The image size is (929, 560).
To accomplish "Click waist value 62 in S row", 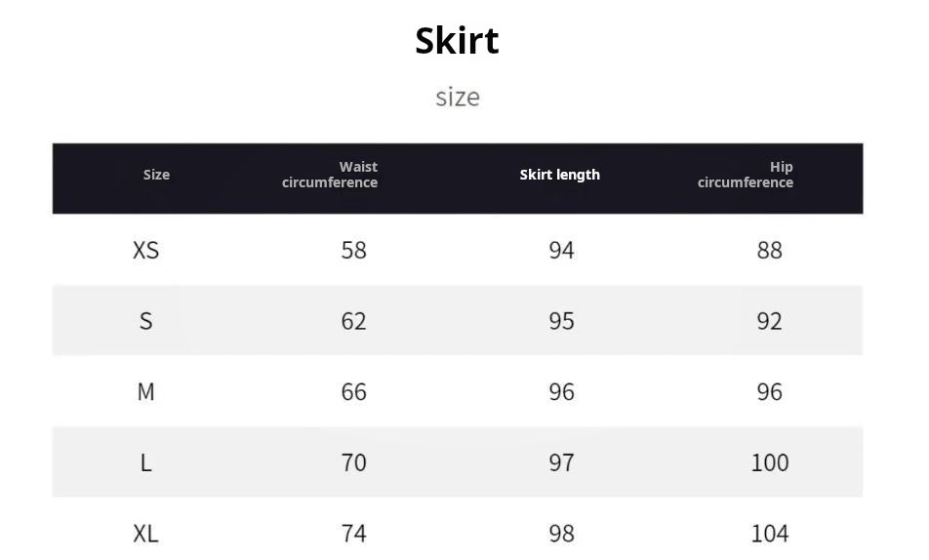I will [353, 321].
